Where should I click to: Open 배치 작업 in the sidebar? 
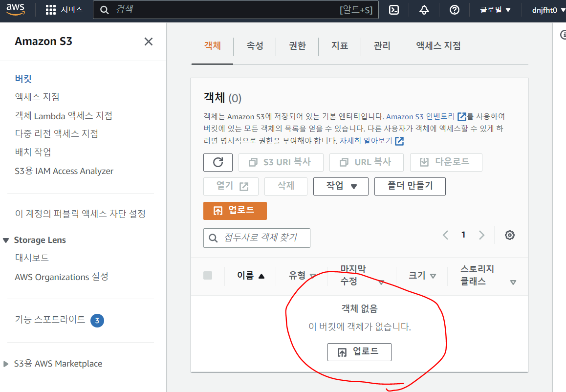coord(33,152)
